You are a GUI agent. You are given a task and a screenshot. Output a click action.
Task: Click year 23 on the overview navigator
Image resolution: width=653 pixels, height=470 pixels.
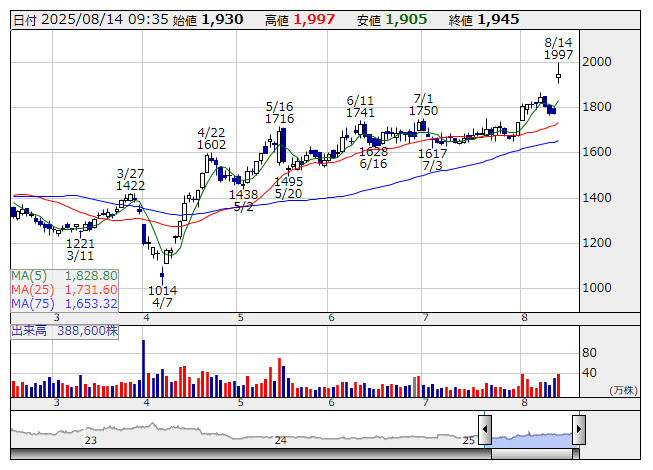tap(91, 440)
